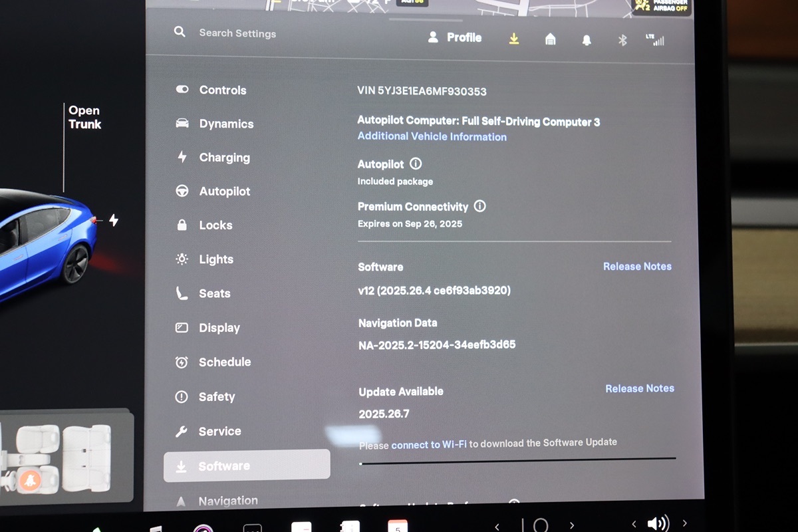The image size is (798, 532).
Task: Increase volume with right arrow
Action: [x=685, y=524]
